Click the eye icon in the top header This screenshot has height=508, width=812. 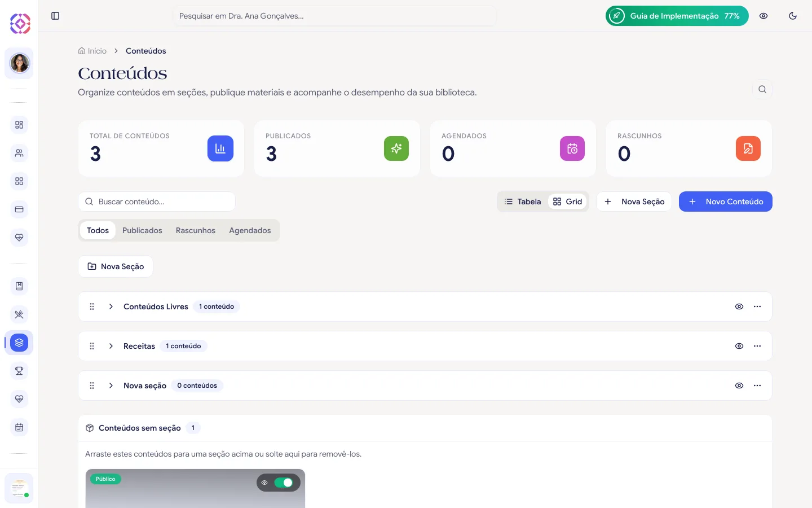click(764, 16)
